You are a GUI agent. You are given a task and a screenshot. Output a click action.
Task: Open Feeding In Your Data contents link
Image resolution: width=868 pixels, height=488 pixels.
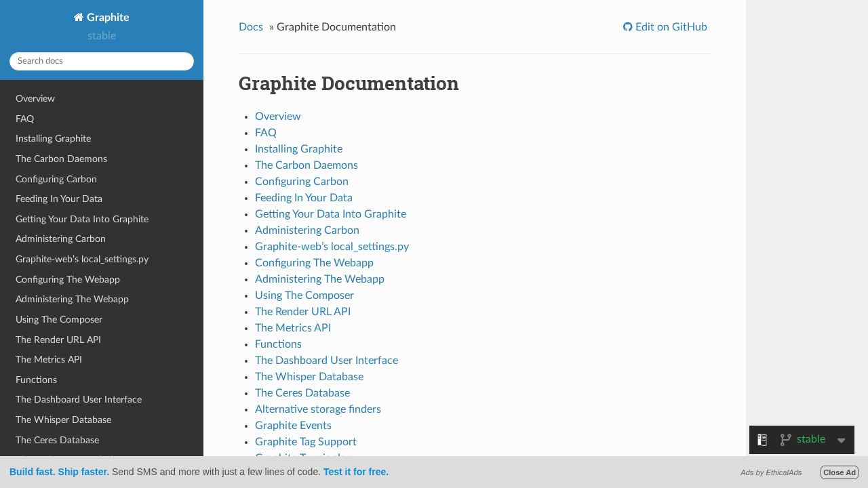point(304,198)
